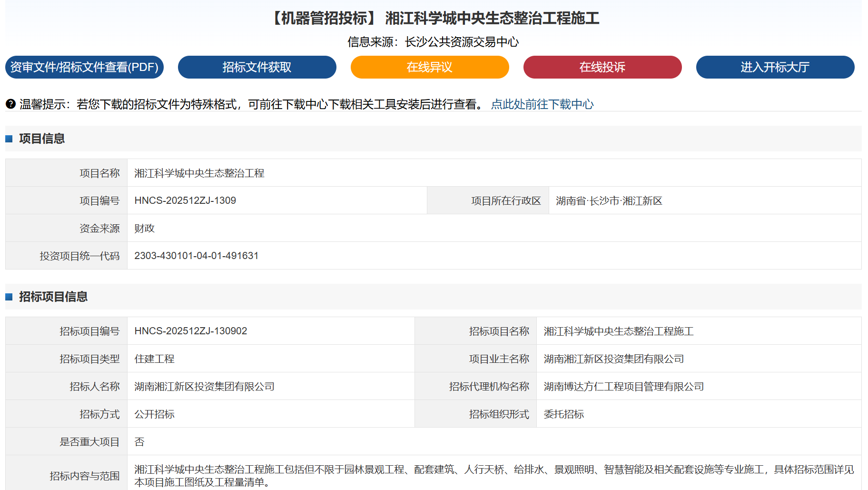
Task: Click organization form value 委托招标
Action: (564, 414)
